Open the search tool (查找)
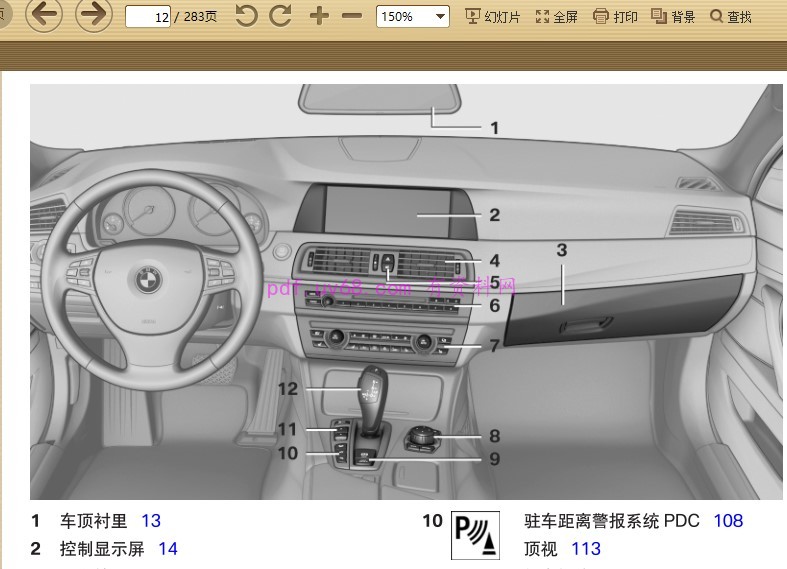787x569 pixels. click(731, 17)
